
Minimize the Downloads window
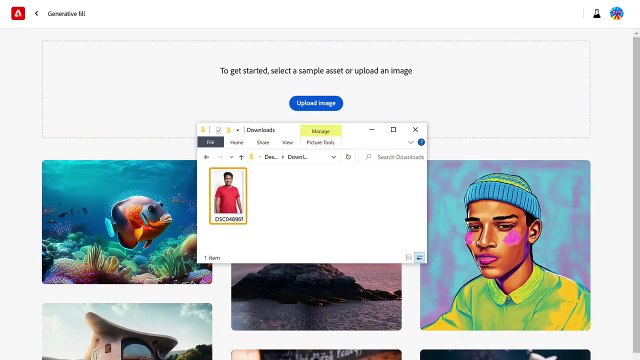(371, 129)
